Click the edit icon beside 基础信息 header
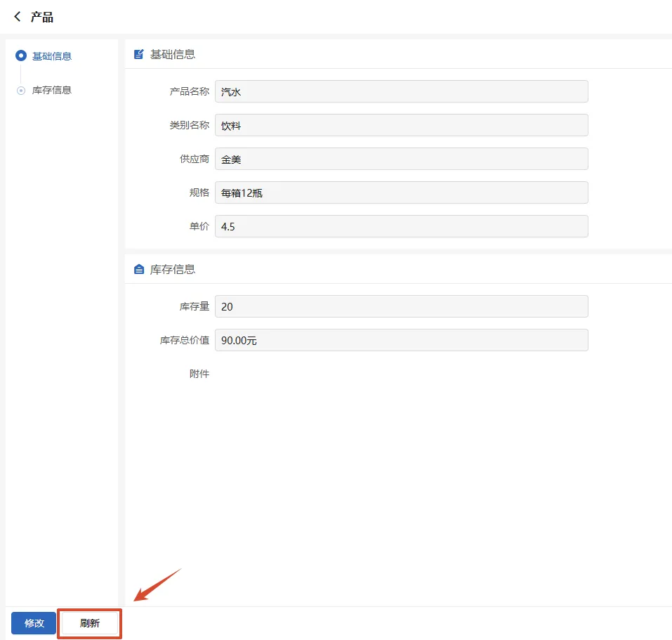Viewport: 672px width, 640px height. [x=139, y=54]
